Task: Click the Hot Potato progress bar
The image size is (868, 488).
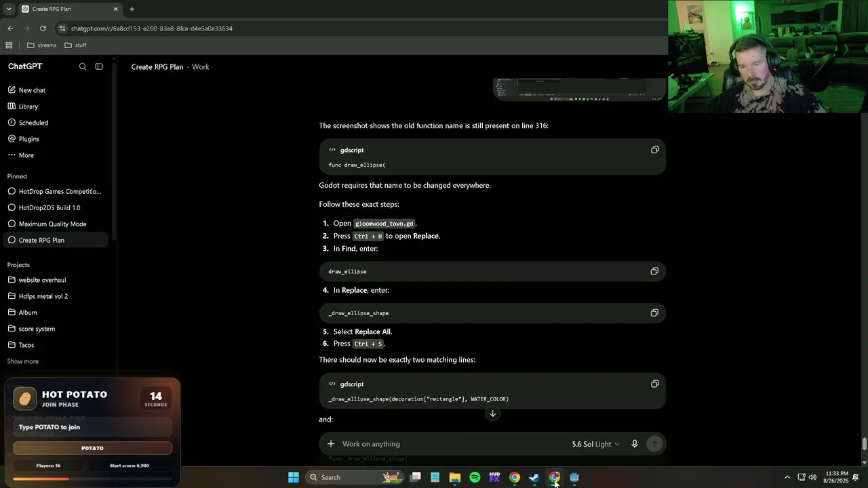Action: click(x=92, y=479)
